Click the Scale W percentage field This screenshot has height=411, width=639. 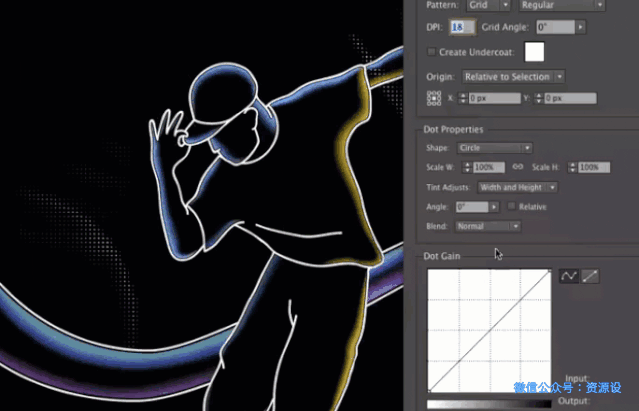[489, 167]
